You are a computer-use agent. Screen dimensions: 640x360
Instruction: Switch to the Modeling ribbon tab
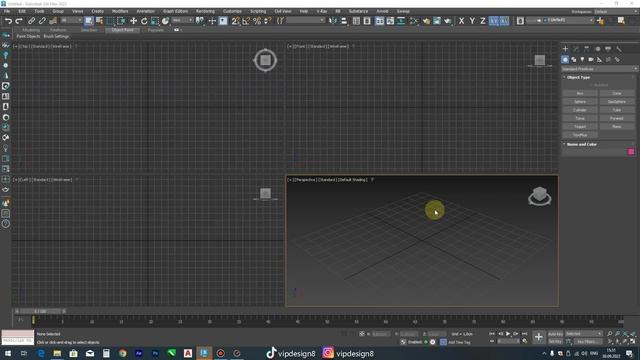click(31, 30)
